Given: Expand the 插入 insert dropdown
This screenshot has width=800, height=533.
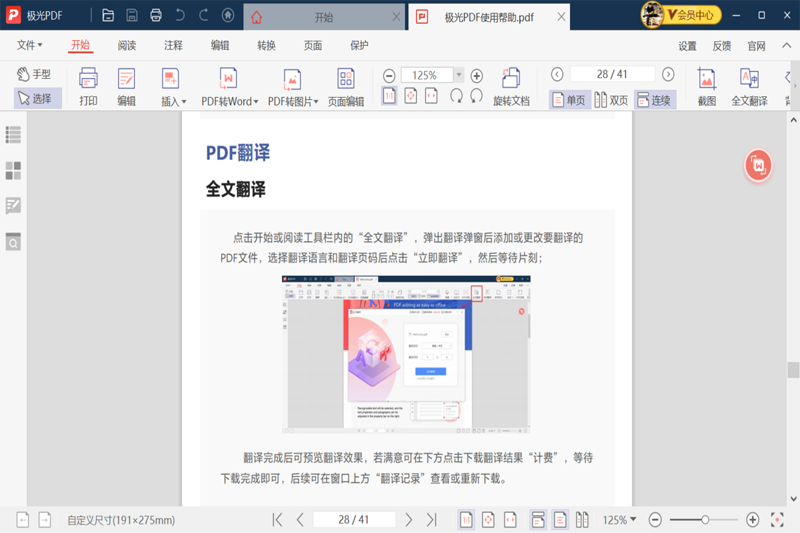Looking at the screenshot, I should click(x=184, y=102).
